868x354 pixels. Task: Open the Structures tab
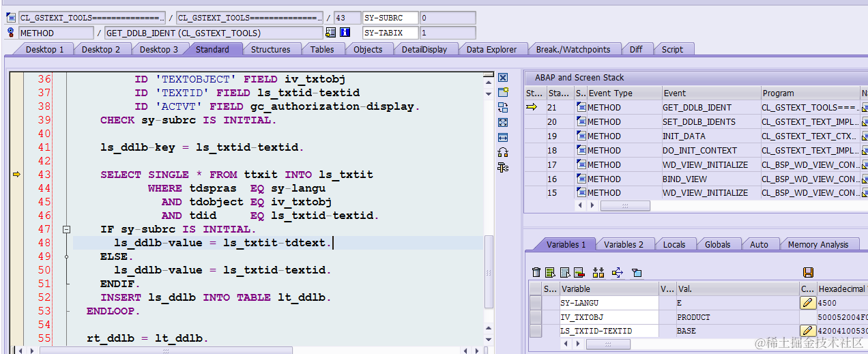[270, 49]
